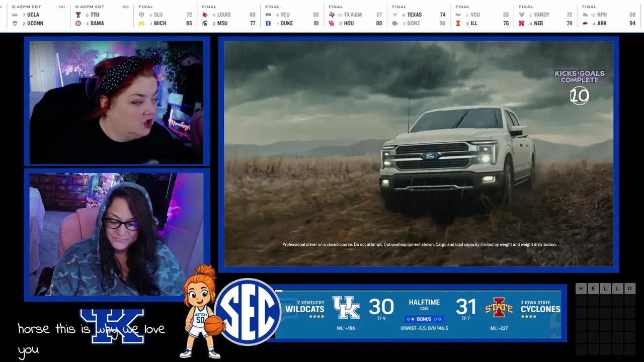This screenshot has height=362, width=644.
Task: Click the TNT network label in the ticker
Action: click(x=62, y=7)
